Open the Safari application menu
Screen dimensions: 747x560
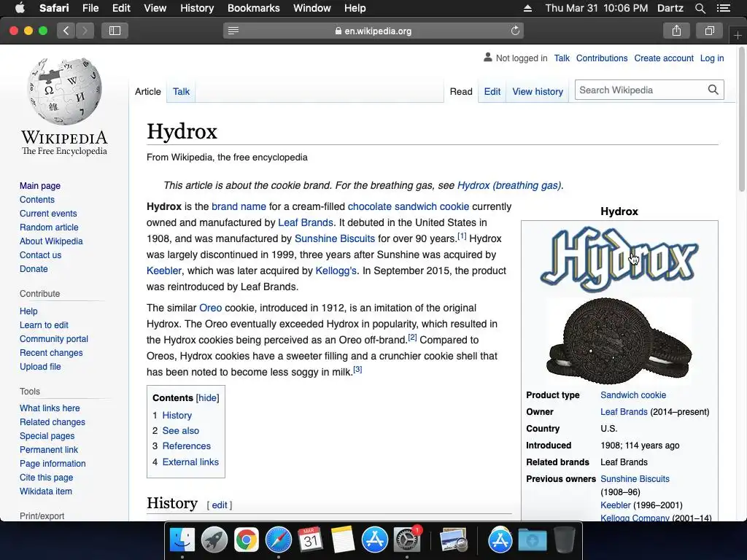(x=54, y=8)
